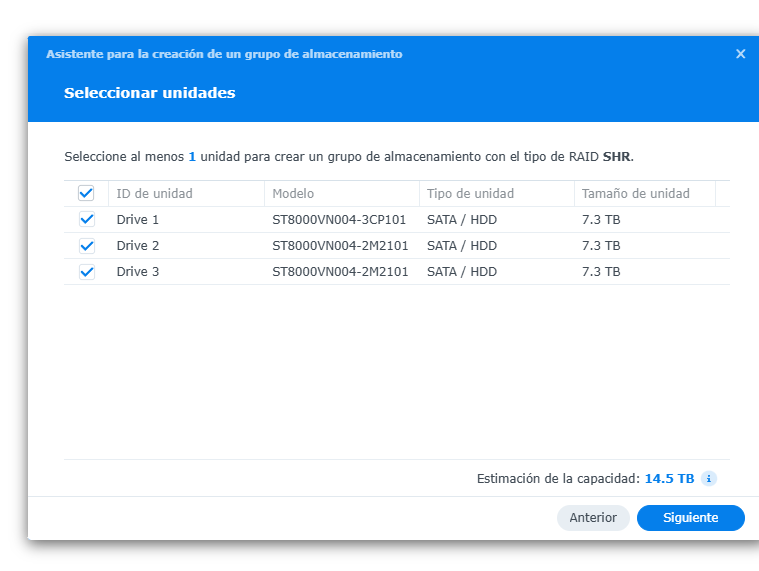The image size is (759, 571).
Task: Click the 'Seleccionar unidades' heading
Action: pos(150,93)
